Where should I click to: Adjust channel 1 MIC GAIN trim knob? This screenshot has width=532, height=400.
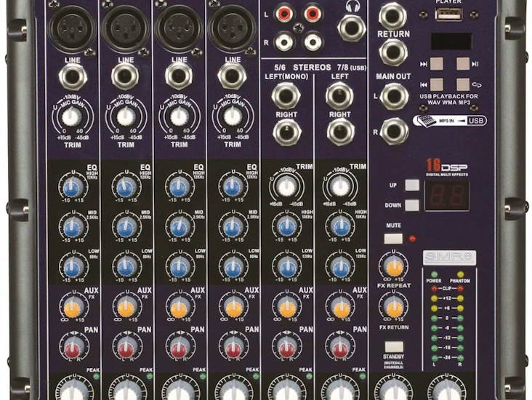click(x=72, y=117)
